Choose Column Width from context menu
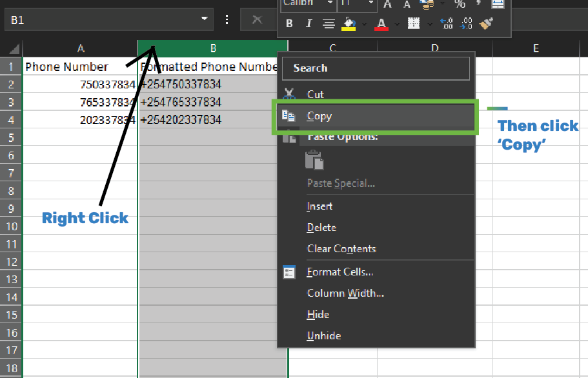Screen dimensions: 588x378 [376, 293]
